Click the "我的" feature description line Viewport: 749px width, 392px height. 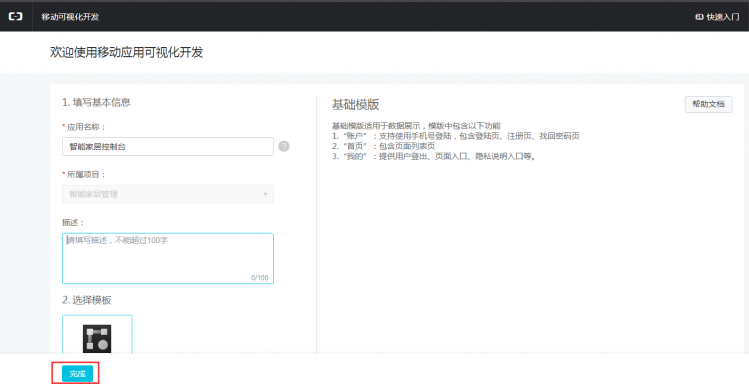coord(434,156)
